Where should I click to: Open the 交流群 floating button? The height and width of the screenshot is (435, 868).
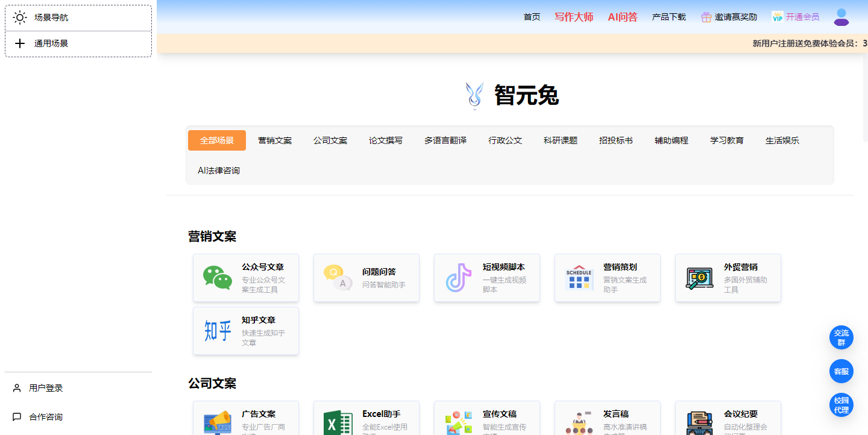(x=841, y=337)
